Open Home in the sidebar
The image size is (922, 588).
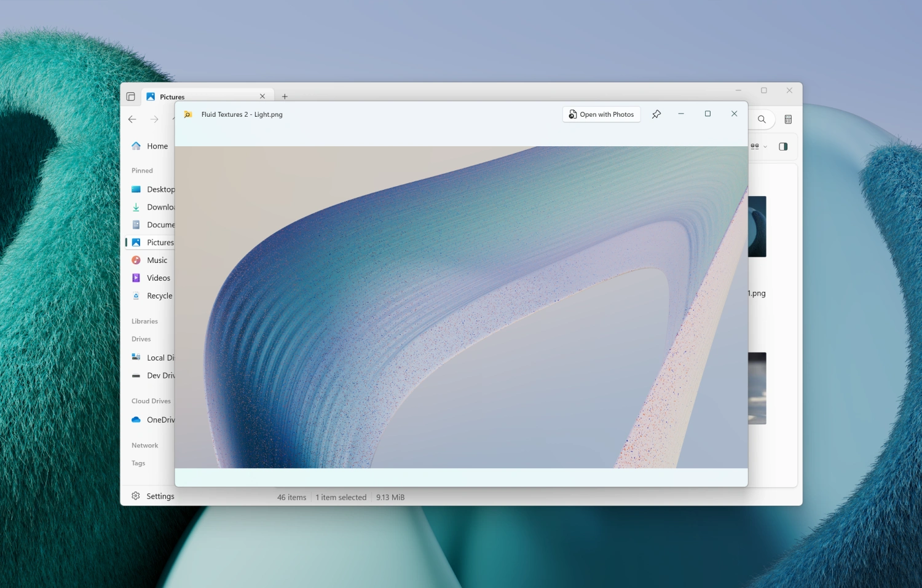tap(157, 146)
